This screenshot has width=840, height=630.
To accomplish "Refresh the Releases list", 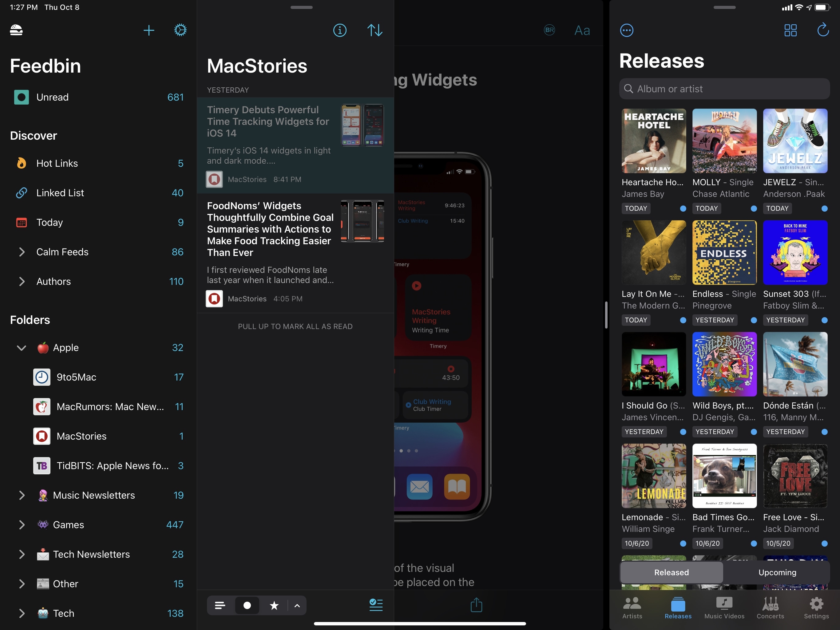I will click(x=823, y=30).
